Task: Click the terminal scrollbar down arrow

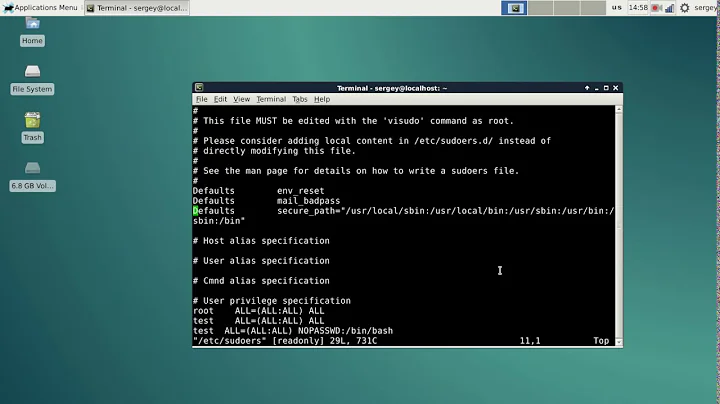Action: (x=619, y=342)
